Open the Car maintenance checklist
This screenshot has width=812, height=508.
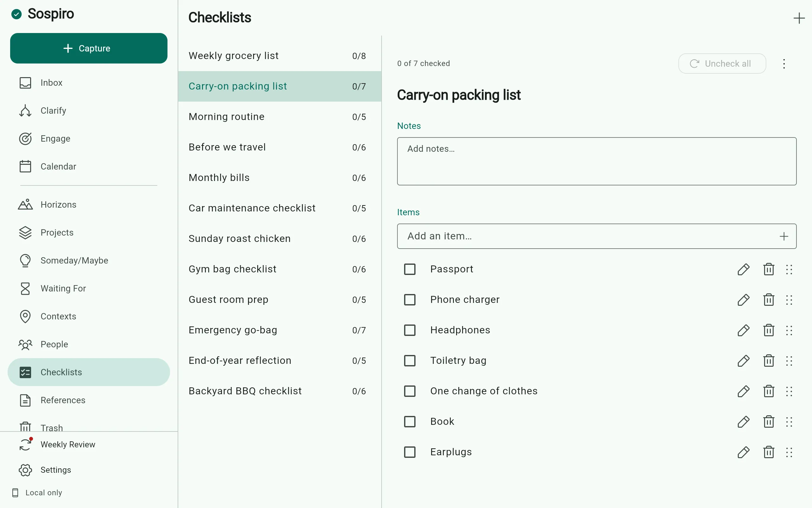279,208
